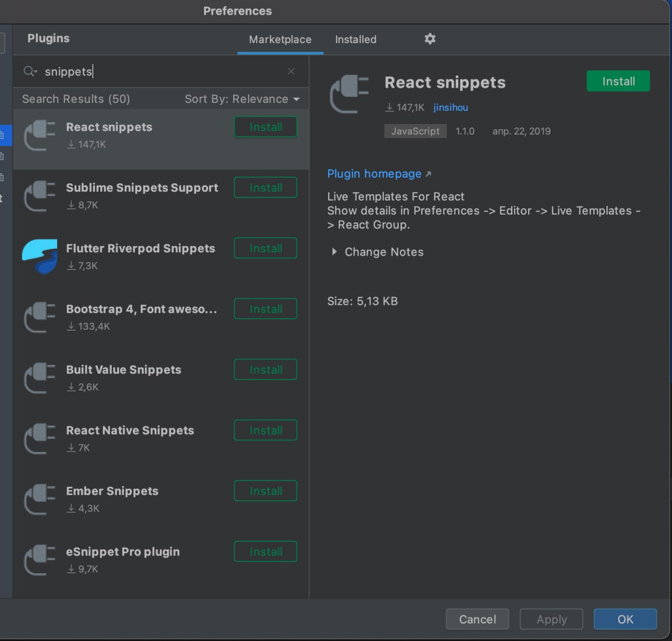Confirm the dialog with OK

(625, 619)
